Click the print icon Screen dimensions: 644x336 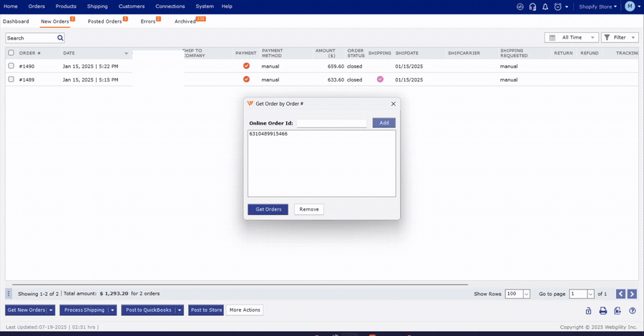pyautogui.click(x=603, y=310)
